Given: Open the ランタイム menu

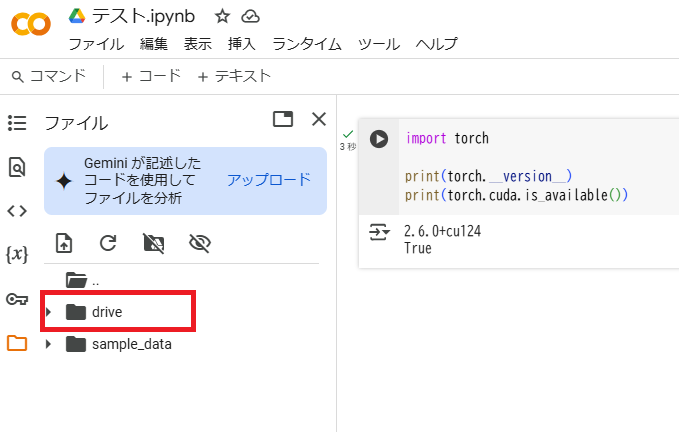Looking at the screenshot, I should pyautogui.click(x=306, y=44).
